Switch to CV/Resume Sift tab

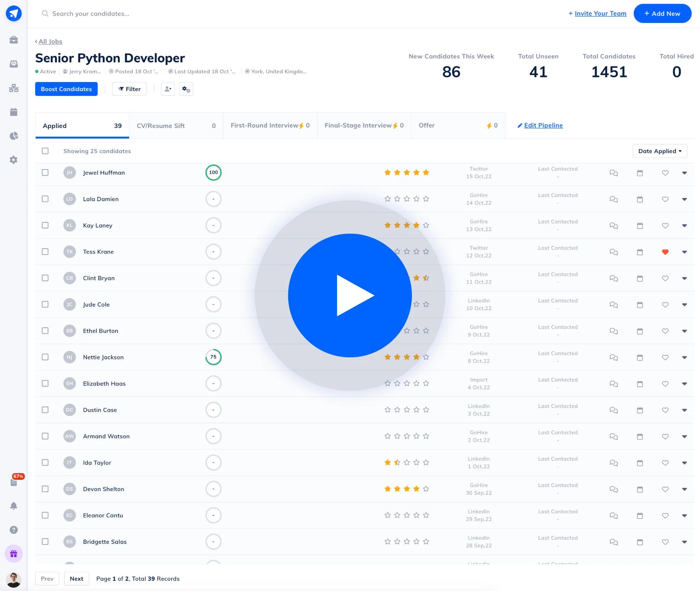point(176,126)
